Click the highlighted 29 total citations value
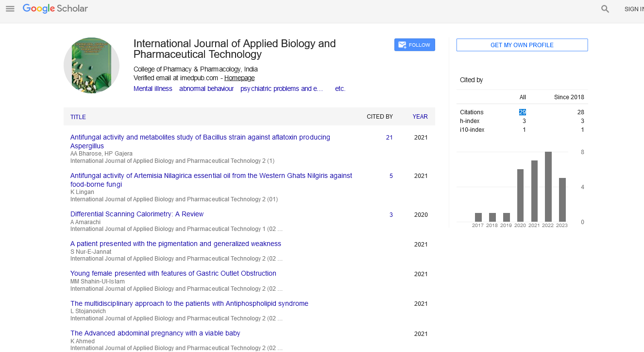 click(522, 112)
